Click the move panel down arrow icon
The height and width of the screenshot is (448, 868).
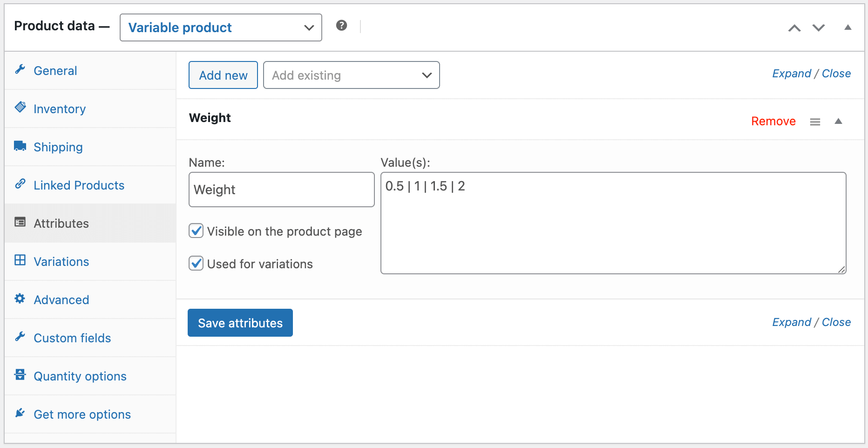[819, 28]
